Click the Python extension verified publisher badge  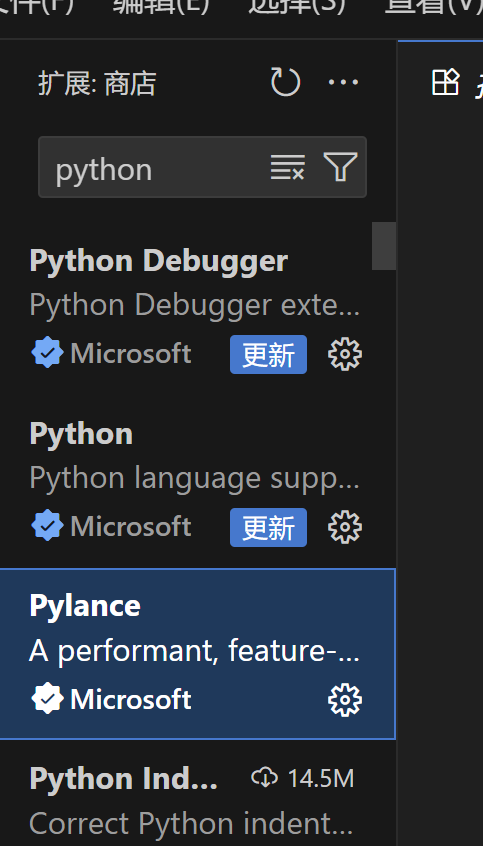coord(47,526)
